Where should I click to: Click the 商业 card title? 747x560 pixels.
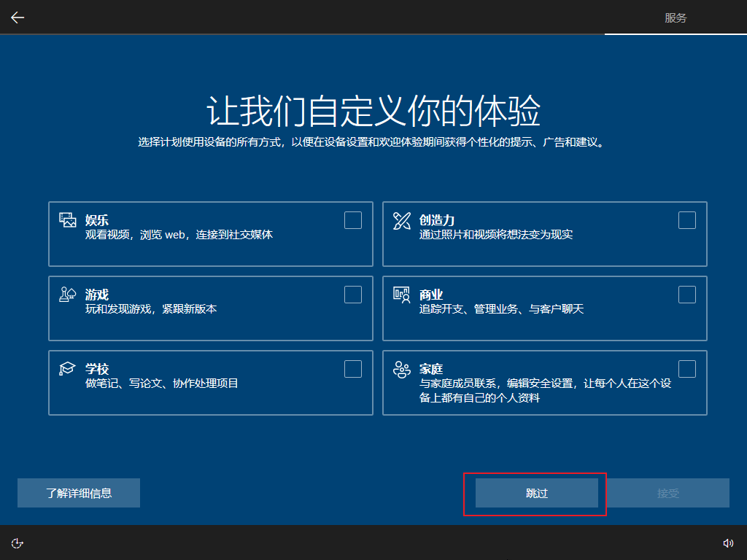tap(431, 295)
